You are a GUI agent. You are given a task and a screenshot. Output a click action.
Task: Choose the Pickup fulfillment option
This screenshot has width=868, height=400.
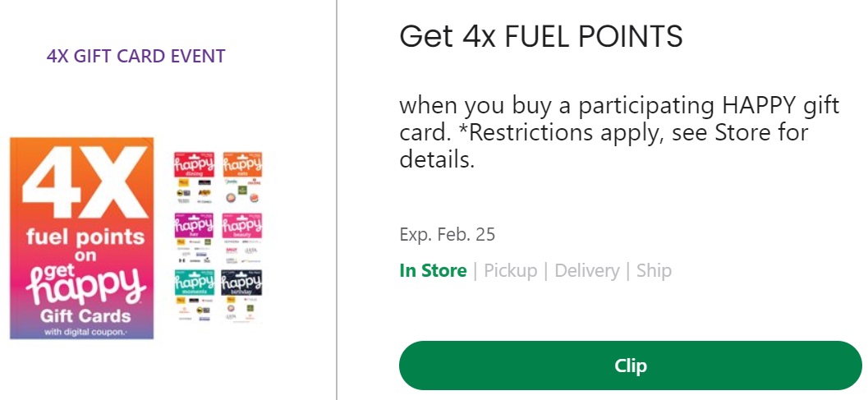[x=510, y=271]
